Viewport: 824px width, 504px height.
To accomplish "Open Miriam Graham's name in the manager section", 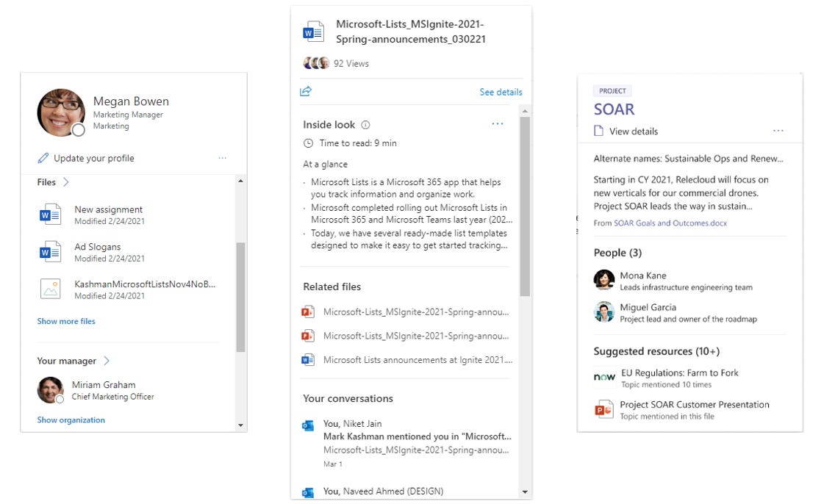I will [104, 385].
